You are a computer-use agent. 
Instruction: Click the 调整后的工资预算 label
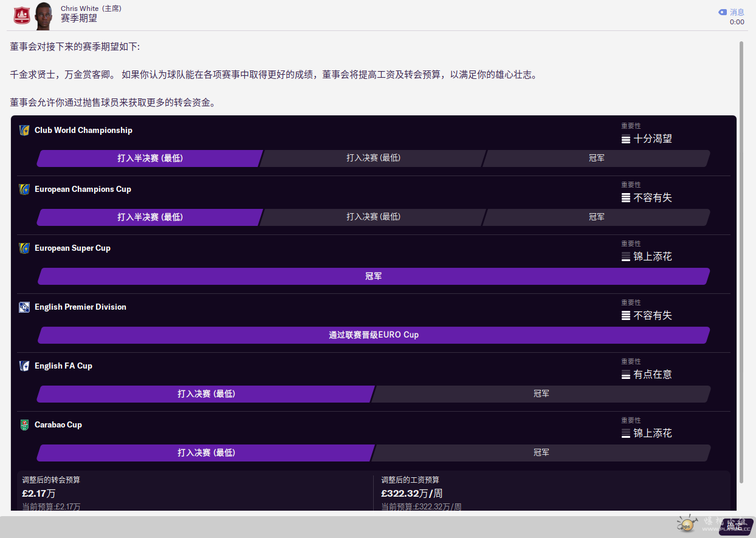click(410, 480)
